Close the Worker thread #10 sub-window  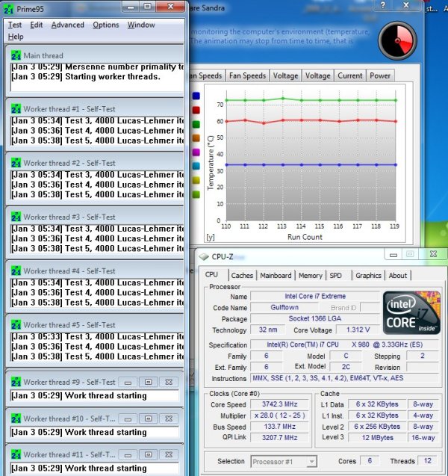169,419
